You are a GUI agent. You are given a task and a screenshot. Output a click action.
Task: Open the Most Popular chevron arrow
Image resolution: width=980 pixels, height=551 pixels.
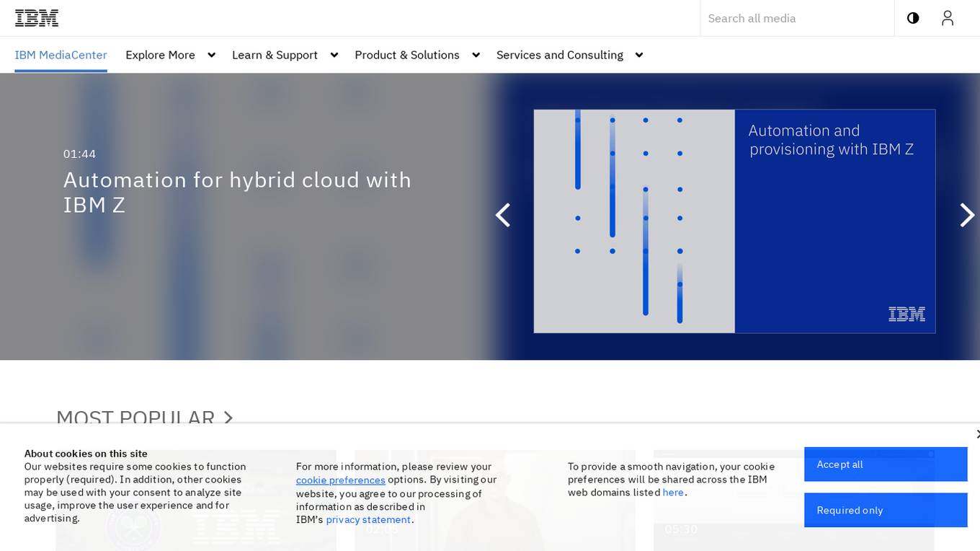(228, 418)
